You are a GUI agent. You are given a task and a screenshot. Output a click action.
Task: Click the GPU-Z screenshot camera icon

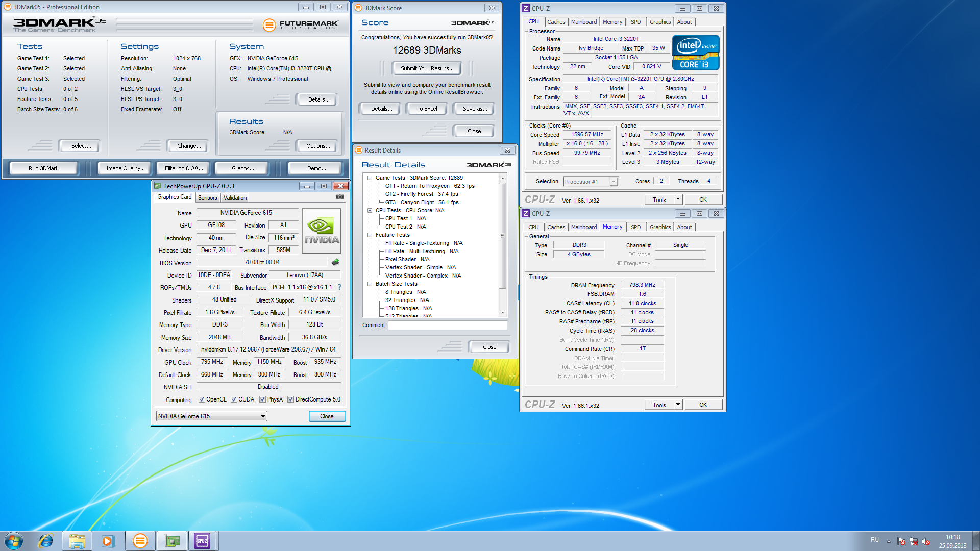(x=340, y=197)
